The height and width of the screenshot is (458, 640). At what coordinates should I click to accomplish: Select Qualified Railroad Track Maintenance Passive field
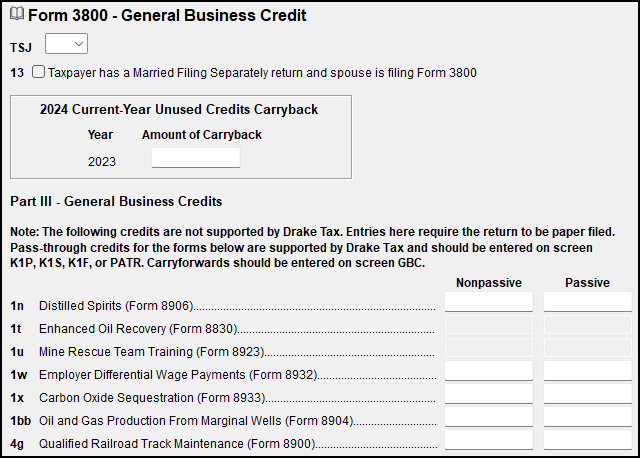(588, 440)
